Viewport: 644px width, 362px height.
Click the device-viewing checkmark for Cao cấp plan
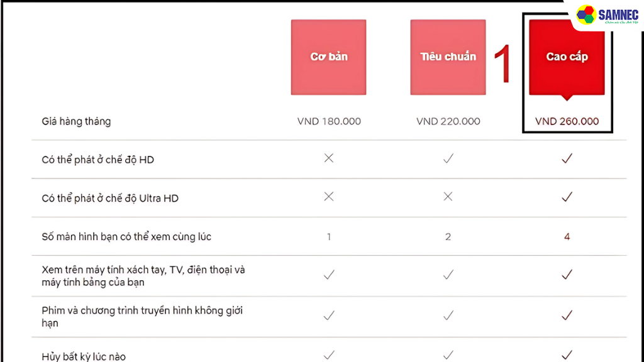pos(567,275)
